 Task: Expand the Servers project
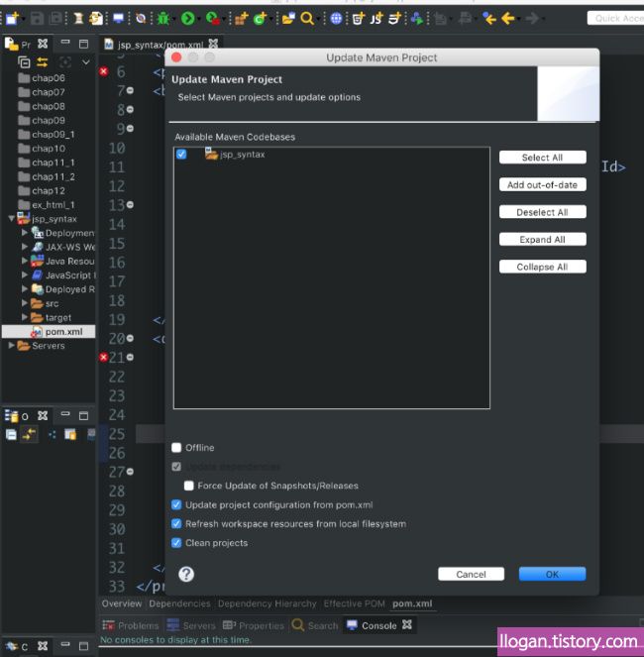pos(11,345)
